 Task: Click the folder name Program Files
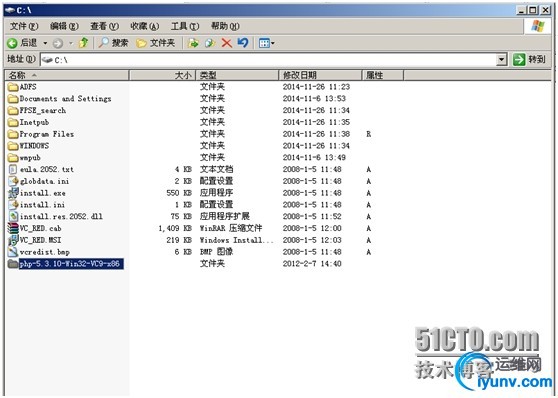point(47,134)
